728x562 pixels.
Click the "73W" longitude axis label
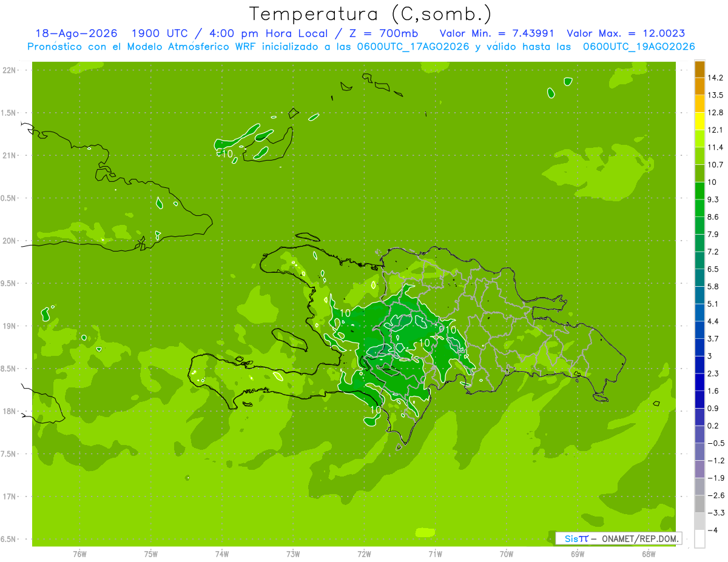tap(293, 554)
